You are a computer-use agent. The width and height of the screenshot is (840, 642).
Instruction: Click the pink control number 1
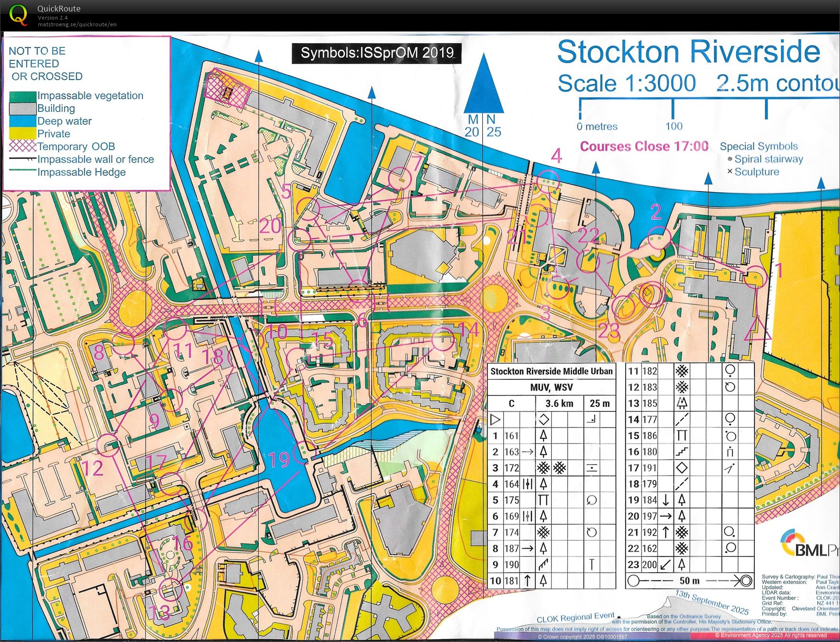coord(779,271)
